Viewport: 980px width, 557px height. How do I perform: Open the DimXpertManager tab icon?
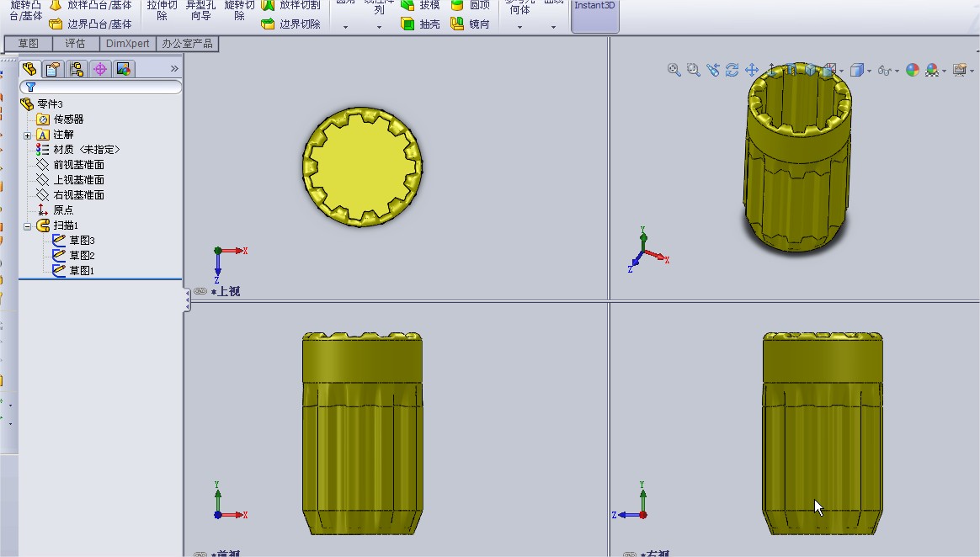click(100, 69)
